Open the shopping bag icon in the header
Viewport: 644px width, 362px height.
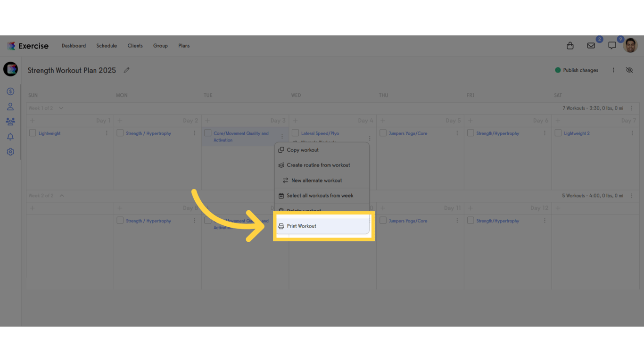[570, 46]
